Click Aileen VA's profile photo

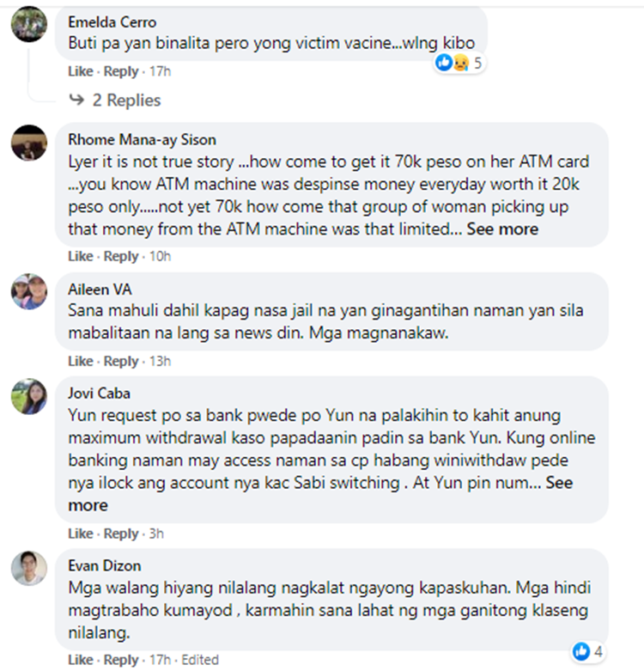click(29, 291)
